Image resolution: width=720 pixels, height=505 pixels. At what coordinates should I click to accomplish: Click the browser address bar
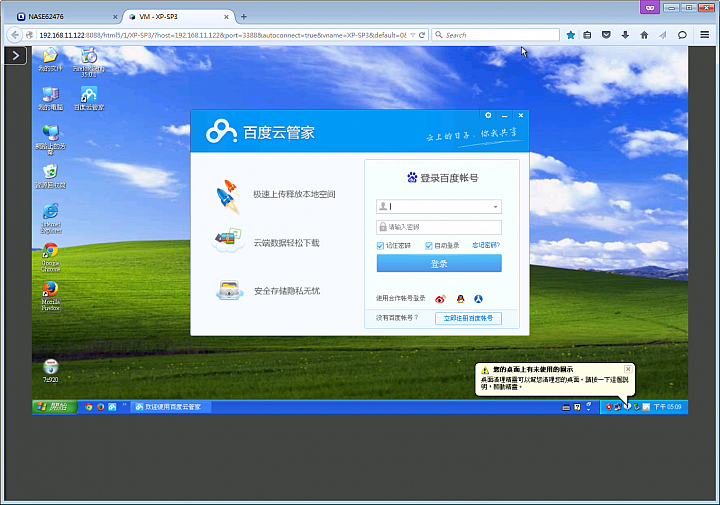(222, 35)
